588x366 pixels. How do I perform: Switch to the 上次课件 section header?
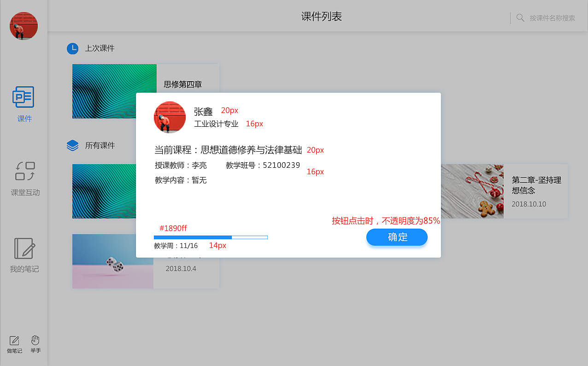(99, 48)
